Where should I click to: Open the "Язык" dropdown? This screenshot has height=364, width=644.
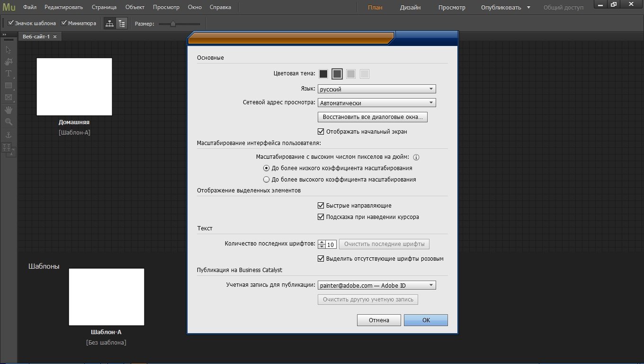376,89
